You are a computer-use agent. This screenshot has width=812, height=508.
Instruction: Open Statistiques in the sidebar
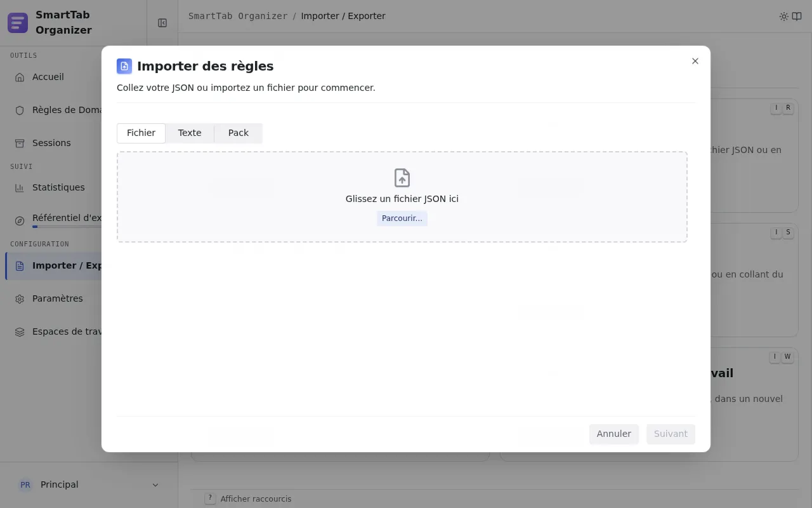tap(58, 187)
